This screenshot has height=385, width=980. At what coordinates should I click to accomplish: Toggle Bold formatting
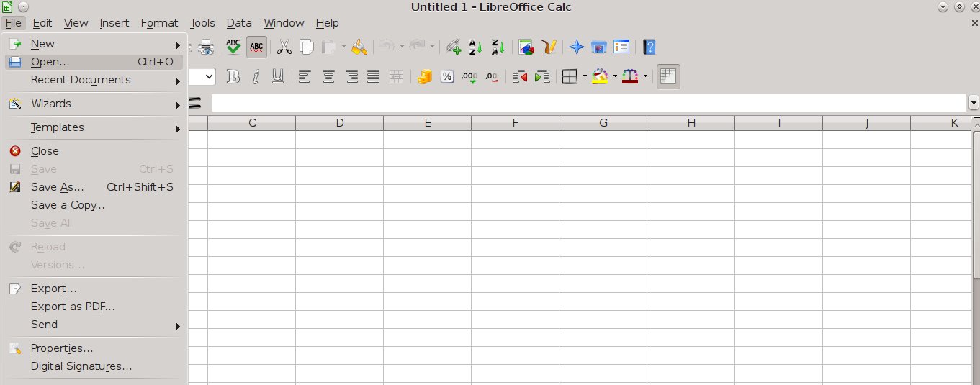(233, 76)
